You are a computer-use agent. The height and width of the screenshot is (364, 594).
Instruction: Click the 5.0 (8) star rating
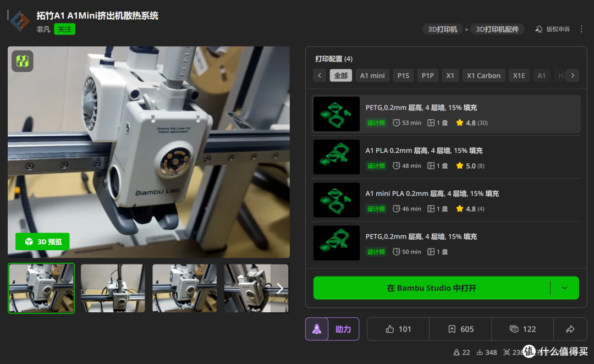click(x=470, y=166)
